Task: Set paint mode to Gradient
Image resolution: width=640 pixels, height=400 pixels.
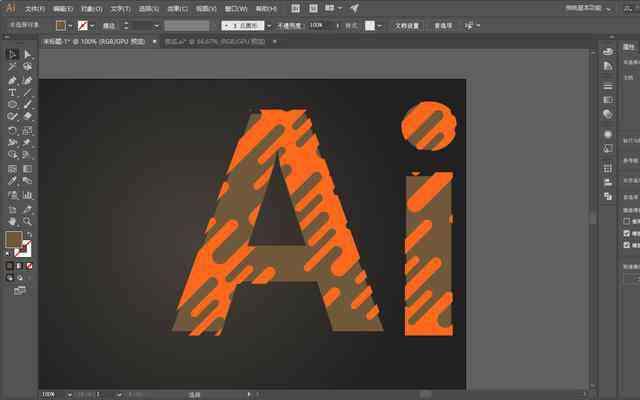Action: tap(19, 266)
